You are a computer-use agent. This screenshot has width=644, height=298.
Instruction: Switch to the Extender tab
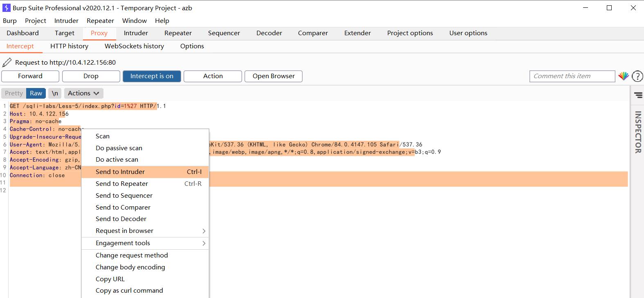click(x=357, y=33)
